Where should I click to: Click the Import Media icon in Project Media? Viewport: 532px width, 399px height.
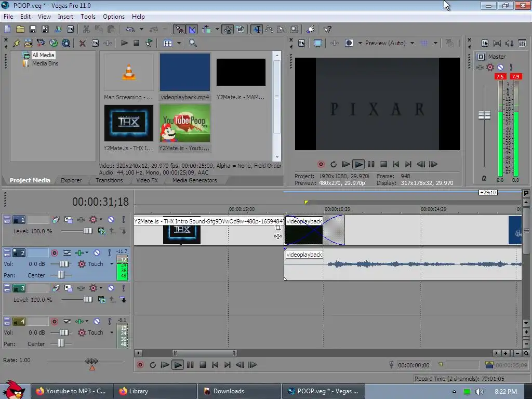pyautogui.click(x=28, y=43)
